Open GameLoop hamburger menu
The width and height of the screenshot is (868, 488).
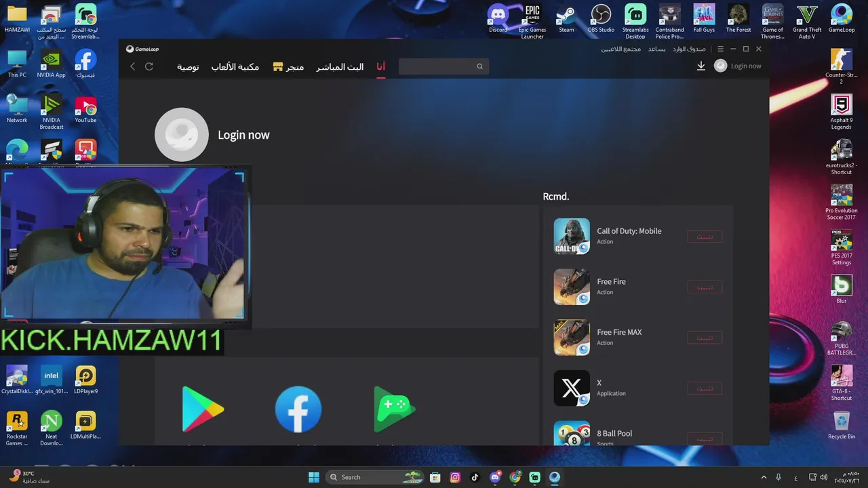pyautogui.click(x=721, y=49)
